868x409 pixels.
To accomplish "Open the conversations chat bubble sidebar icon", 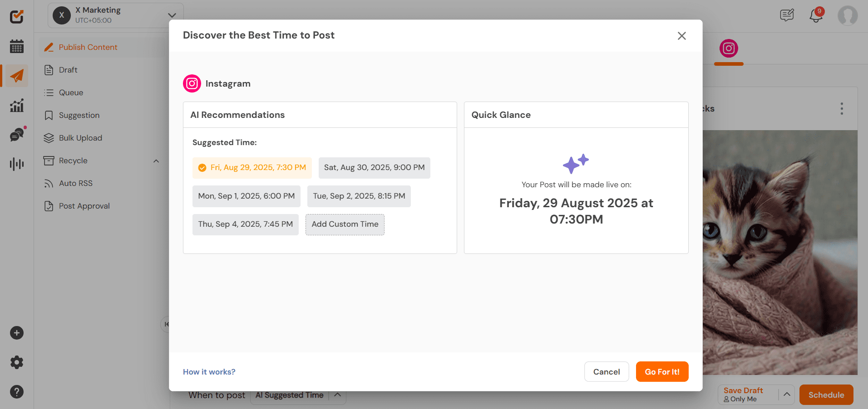I will [17, 135].
